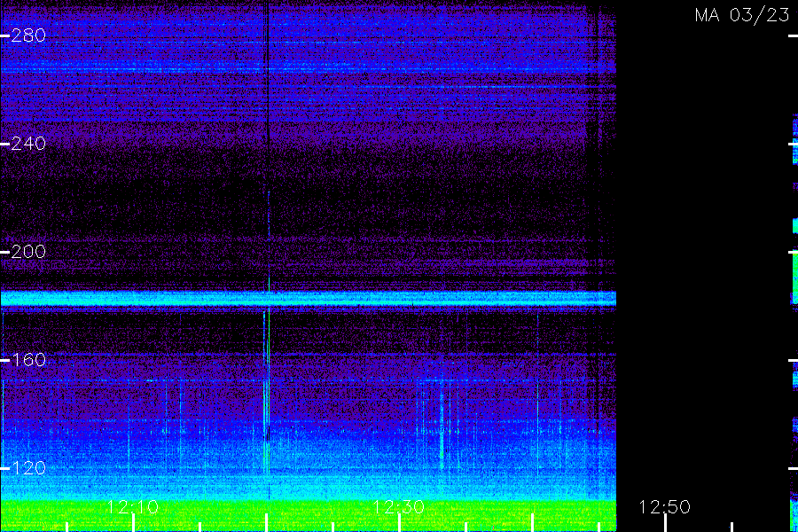Click the tick mark below 12:50 label

coord(665,523)
